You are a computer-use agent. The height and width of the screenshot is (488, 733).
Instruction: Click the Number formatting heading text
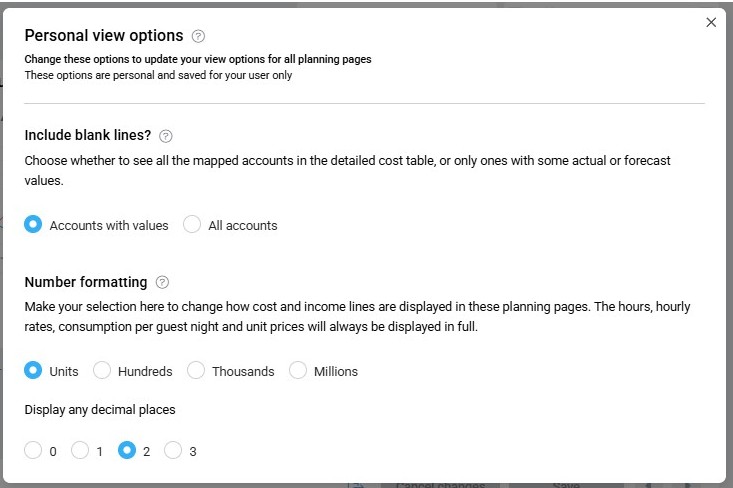point(86,282)
